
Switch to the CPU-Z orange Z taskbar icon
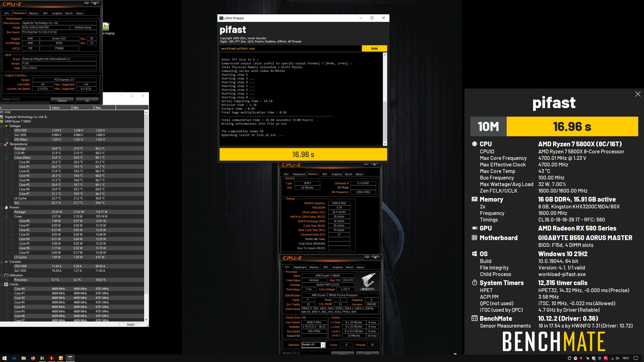tap(61, 358)
